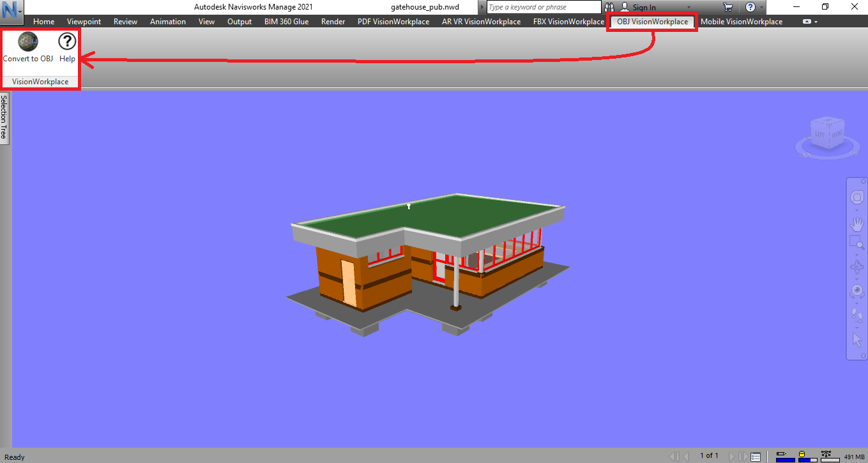Image resolution: width=868 pixels, height=463 pixels.
Task: Open the BIM 360 Glue tab
Action: [x=286, y=22]
